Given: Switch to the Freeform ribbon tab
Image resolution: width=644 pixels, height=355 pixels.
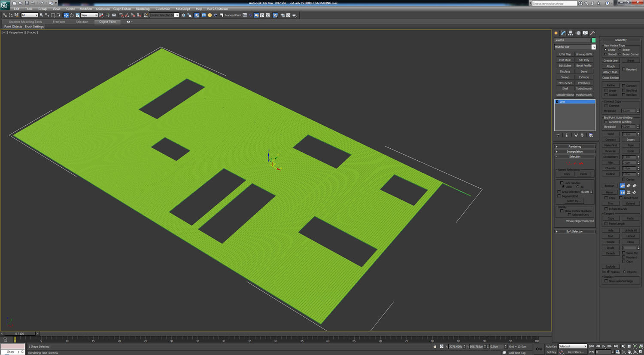Looking at the screenshot, I should click(59, 21).
